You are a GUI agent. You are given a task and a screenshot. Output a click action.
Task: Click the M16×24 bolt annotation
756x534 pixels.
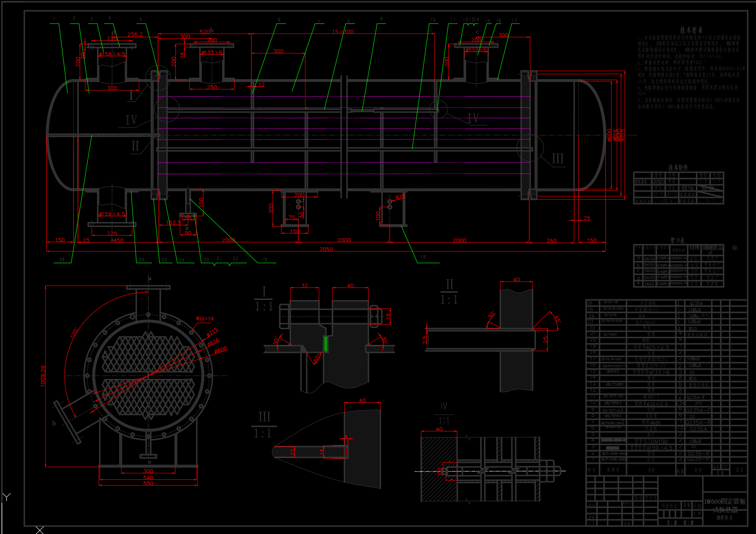(x=205, y=319)
